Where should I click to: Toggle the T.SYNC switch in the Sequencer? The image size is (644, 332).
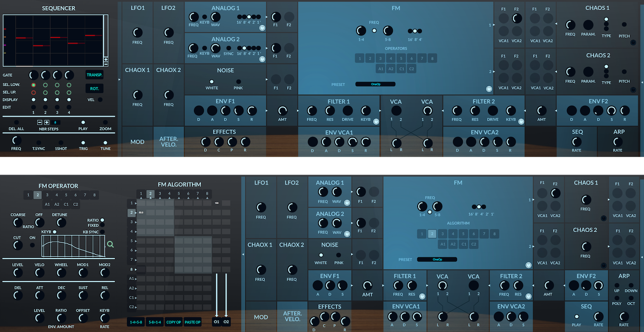pos(39,143)
